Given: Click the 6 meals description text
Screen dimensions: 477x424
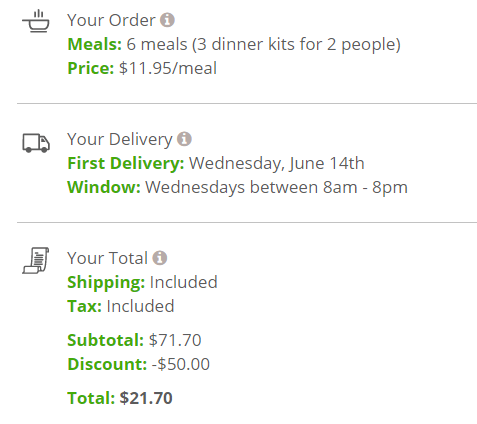Looking at the screenshot, I should [263, 44].
